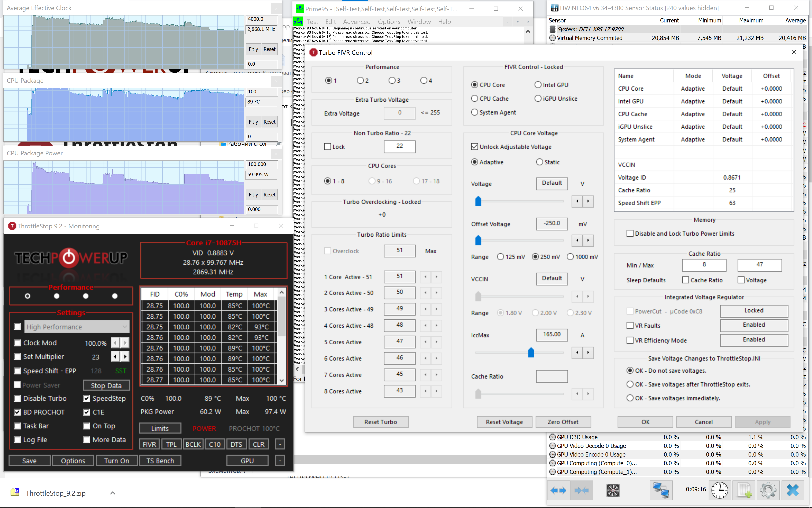The width and height of the screenshot is (812, 508).
Task: Select the 125 mV range option
Action: pos(500,257)
